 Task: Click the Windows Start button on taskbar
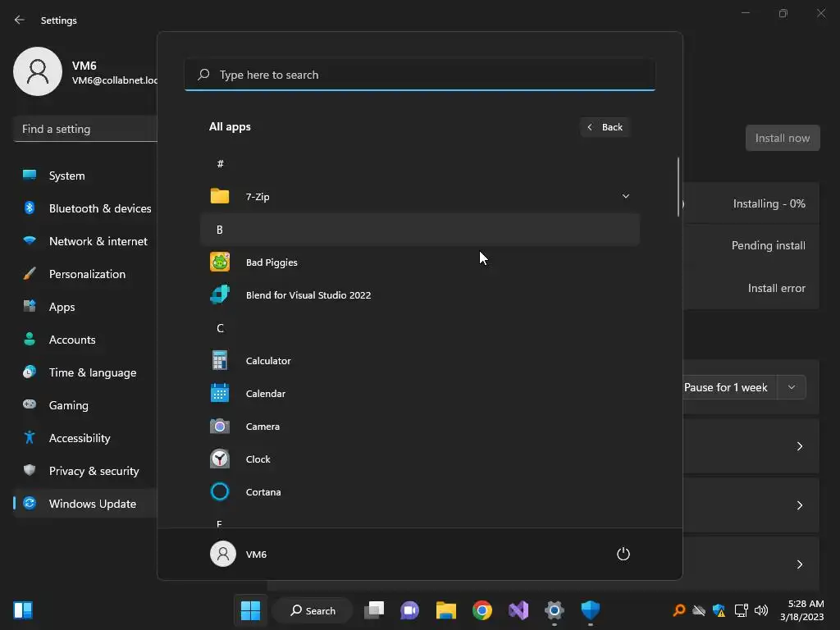[x=250, y=610]
